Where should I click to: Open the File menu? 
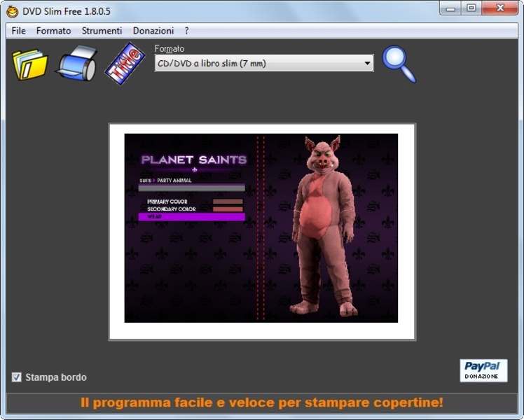18,31
